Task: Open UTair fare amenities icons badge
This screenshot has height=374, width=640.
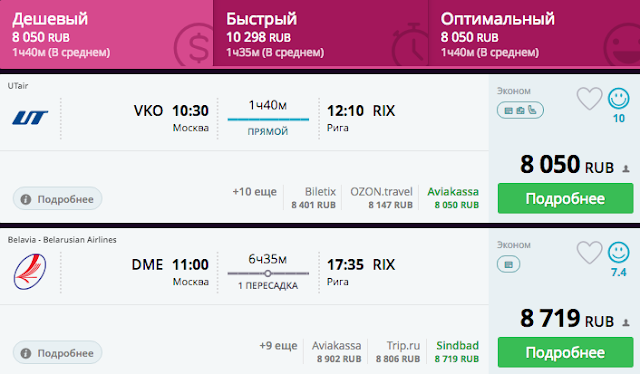Action: point(520,110)
